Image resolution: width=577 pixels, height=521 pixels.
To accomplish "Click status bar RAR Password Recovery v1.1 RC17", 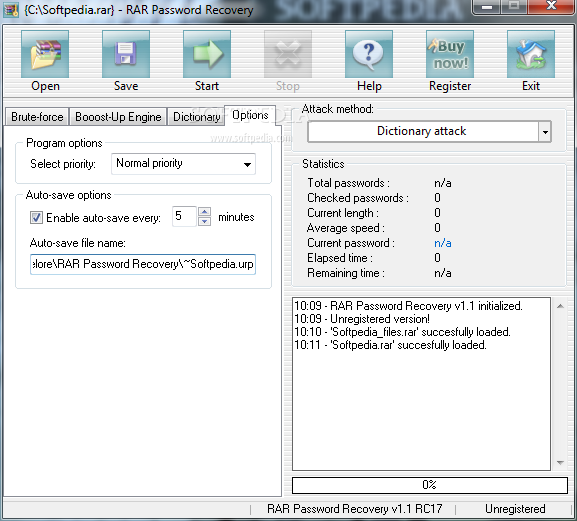I will pos(354,509).
